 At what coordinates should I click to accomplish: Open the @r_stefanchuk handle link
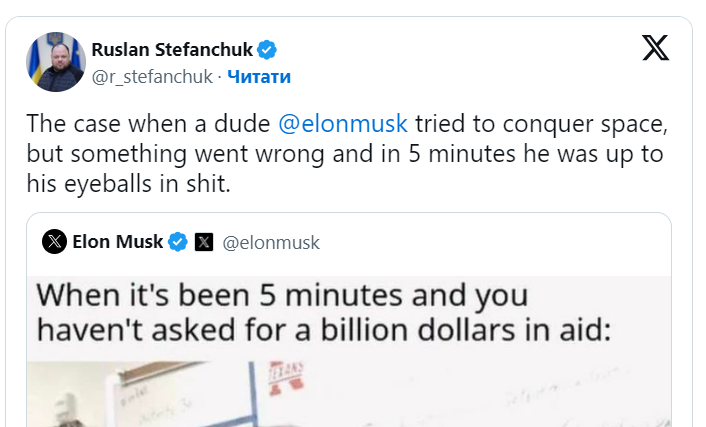(152, 76)
